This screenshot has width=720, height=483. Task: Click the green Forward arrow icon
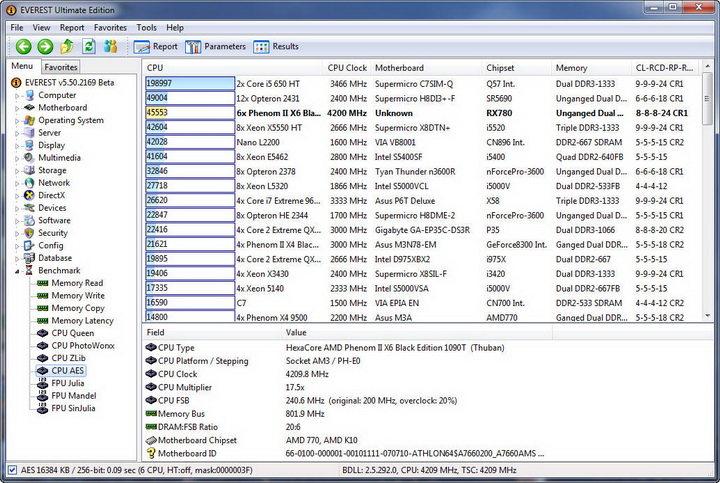45,46
